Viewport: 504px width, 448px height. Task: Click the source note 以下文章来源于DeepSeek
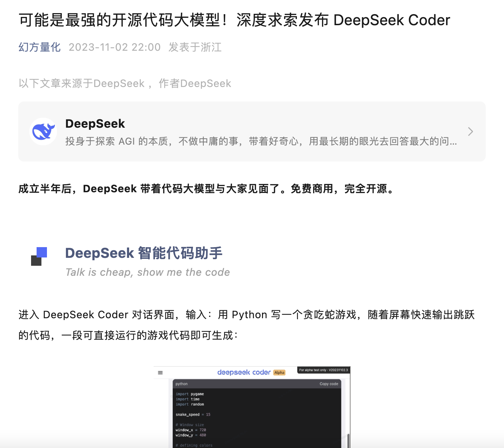(x=82, y=83)
